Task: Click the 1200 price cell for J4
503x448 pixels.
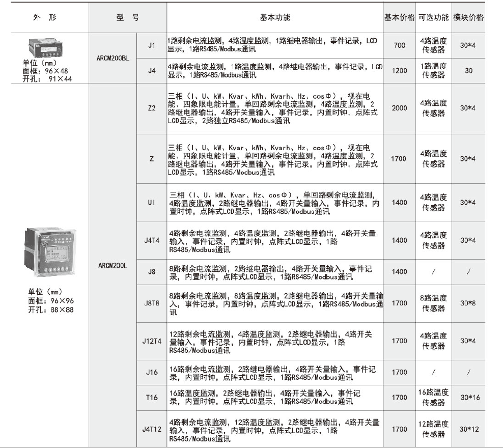Action: point(399,70)
